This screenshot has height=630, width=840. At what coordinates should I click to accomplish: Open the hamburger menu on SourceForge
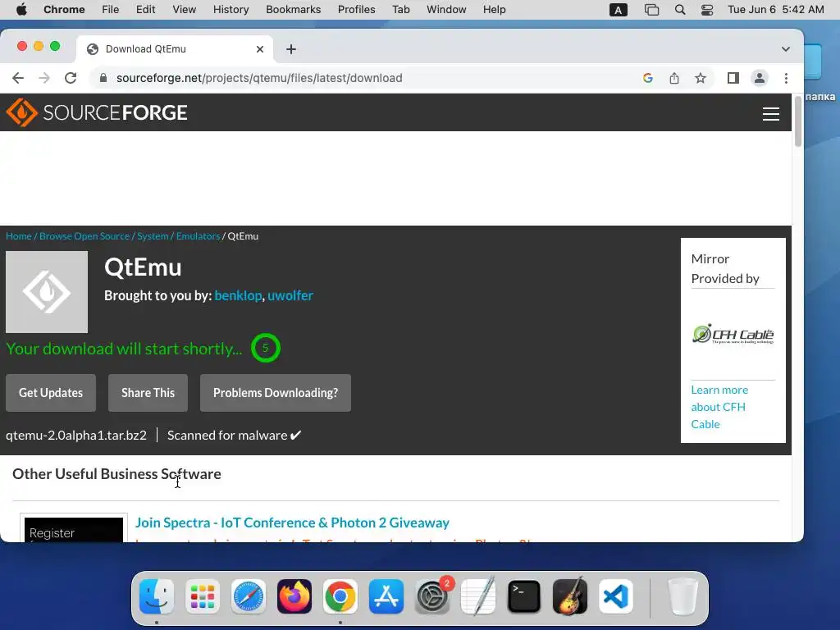tap(771, 113)
